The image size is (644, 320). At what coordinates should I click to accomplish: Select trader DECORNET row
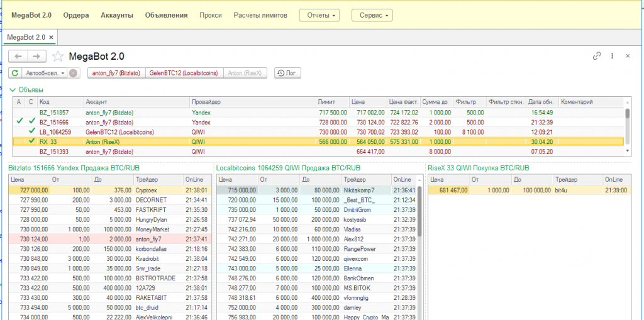(110, 200)
